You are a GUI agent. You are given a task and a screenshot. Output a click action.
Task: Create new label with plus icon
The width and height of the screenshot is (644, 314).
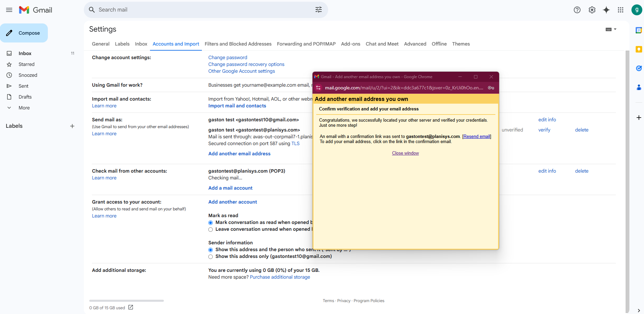pos(72,126)
